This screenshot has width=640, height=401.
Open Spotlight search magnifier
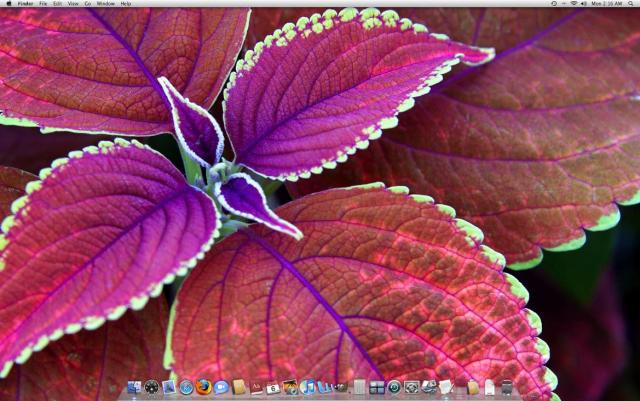coord(631,3)
